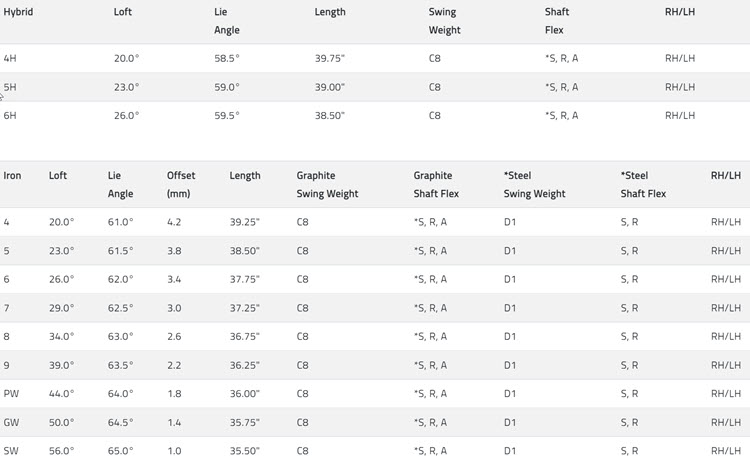Click the Swing Weight header in hybrid table

[444, 21]
